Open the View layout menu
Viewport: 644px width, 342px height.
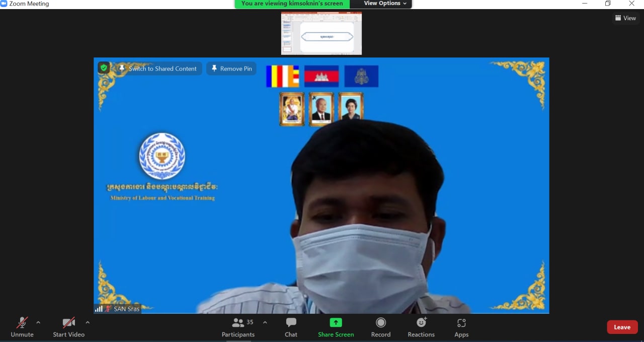point(625,18)
